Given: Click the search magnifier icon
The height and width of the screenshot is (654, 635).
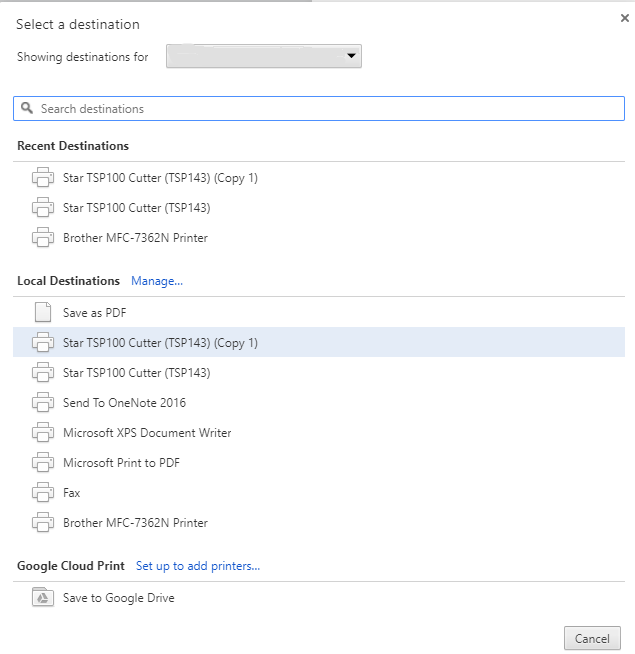Looking at the screenshot, I should click(27, 108).
